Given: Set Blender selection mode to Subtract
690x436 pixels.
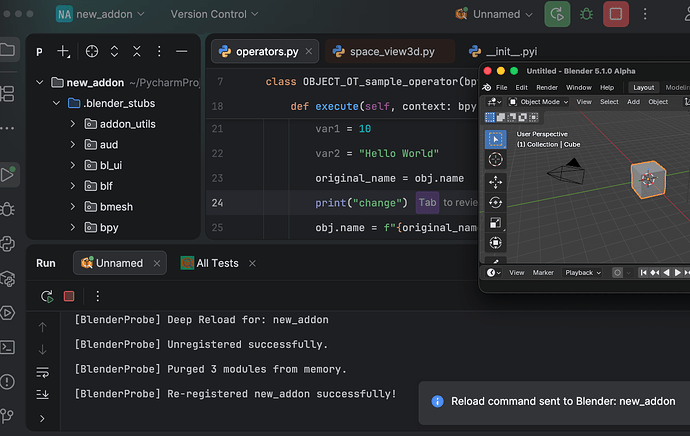Looking at the screenshot, I should 511,117.
